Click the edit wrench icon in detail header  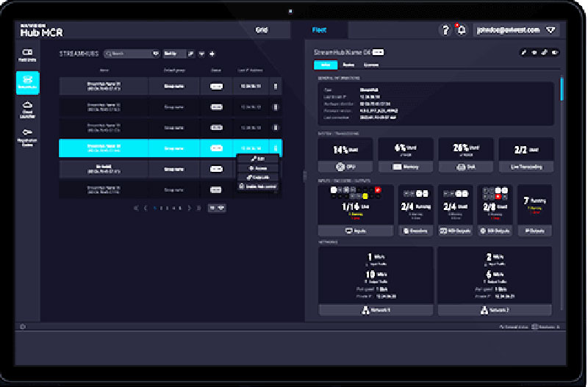click(x=523, y=53)
